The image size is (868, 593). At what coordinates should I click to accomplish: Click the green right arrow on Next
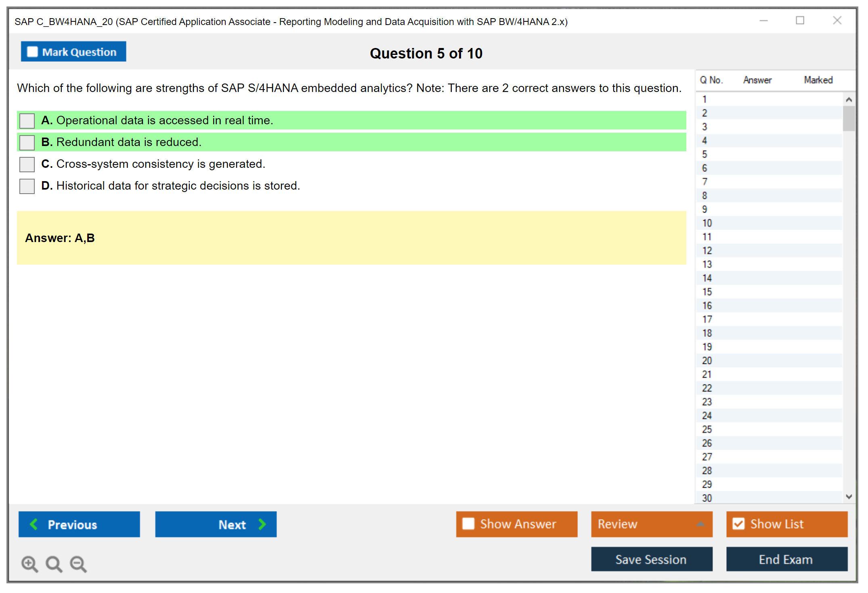[262, 524]
